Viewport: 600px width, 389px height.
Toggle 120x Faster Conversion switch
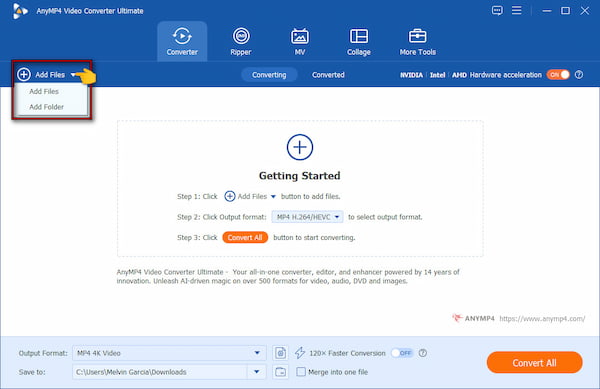pos(402,353)
